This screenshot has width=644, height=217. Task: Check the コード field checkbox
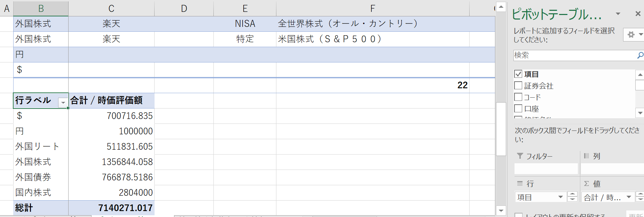518,97
